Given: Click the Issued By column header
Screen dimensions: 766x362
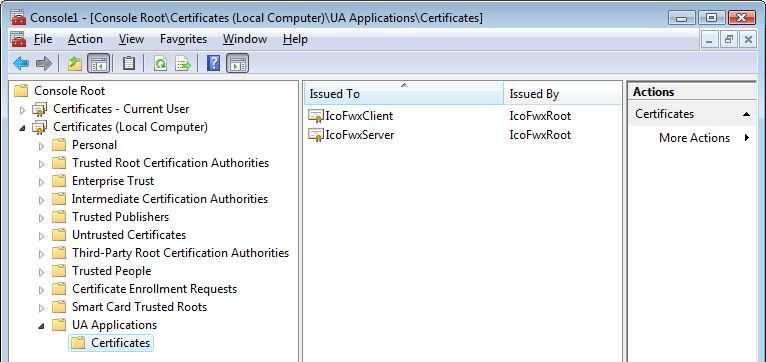Looking at the screenshot, I should pos(562,94).
